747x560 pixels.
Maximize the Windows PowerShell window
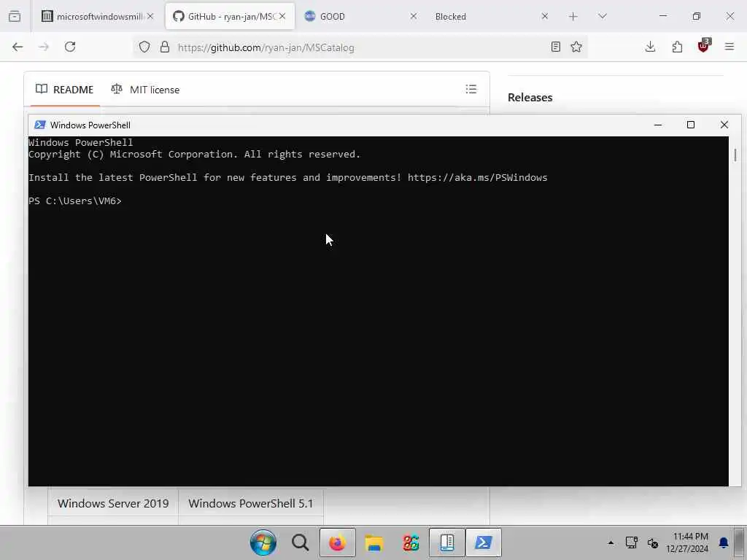[691, 125]
